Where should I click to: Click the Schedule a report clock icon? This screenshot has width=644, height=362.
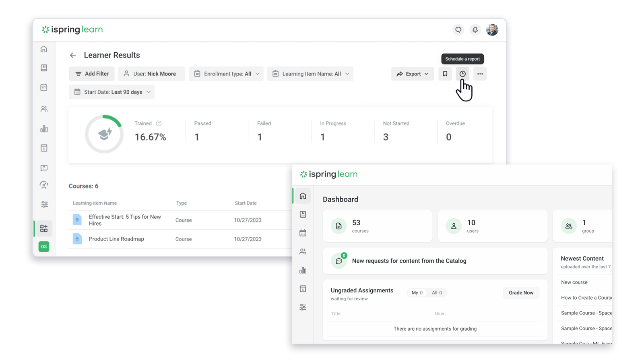tap(462, 74)
